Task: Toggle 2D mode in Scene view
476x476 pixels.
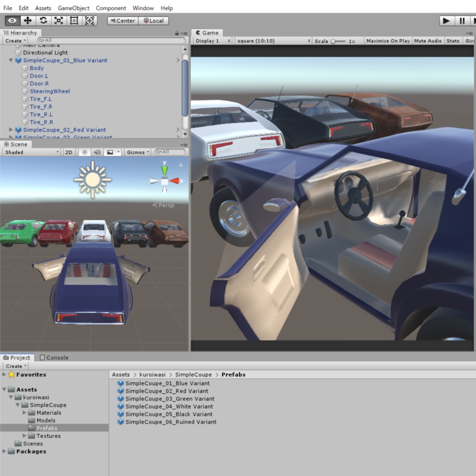Action: pos(69,152)
